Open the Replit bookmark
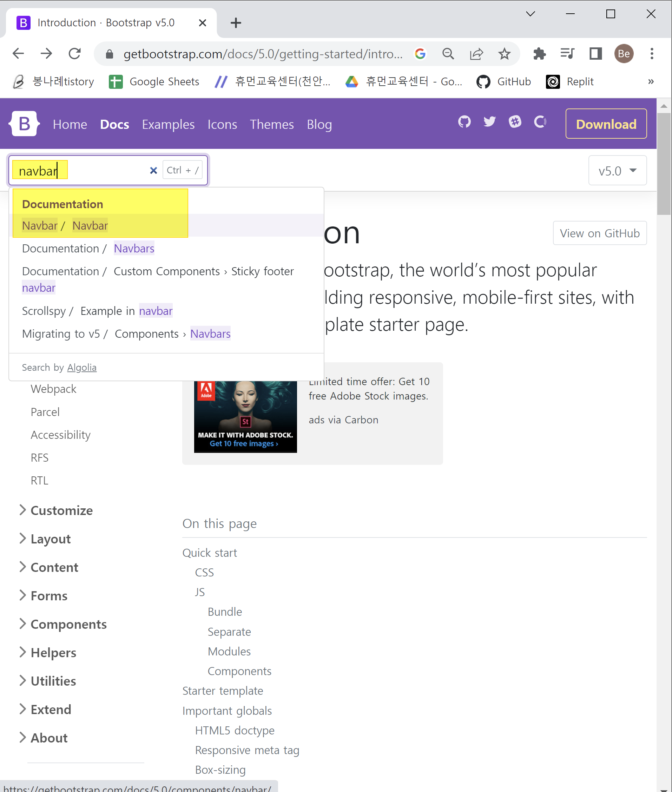The width and height of the screenshot is (672, 792). click(570, 81)
